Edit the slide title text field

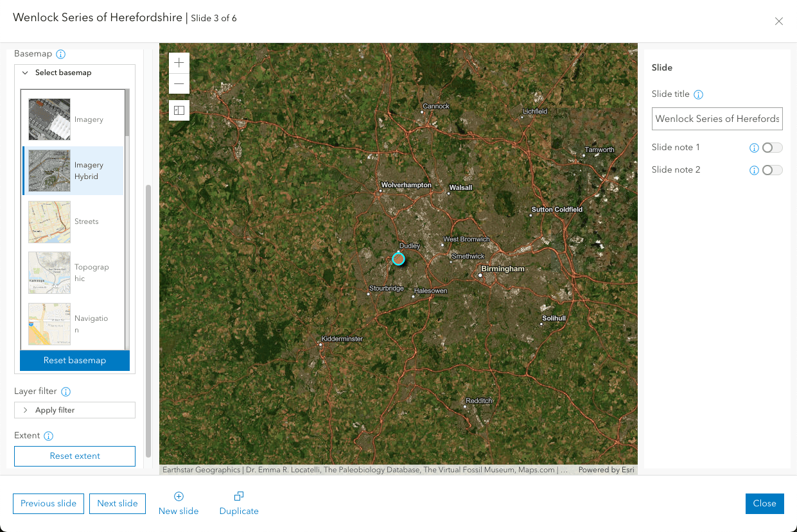(x=717, y=119)
